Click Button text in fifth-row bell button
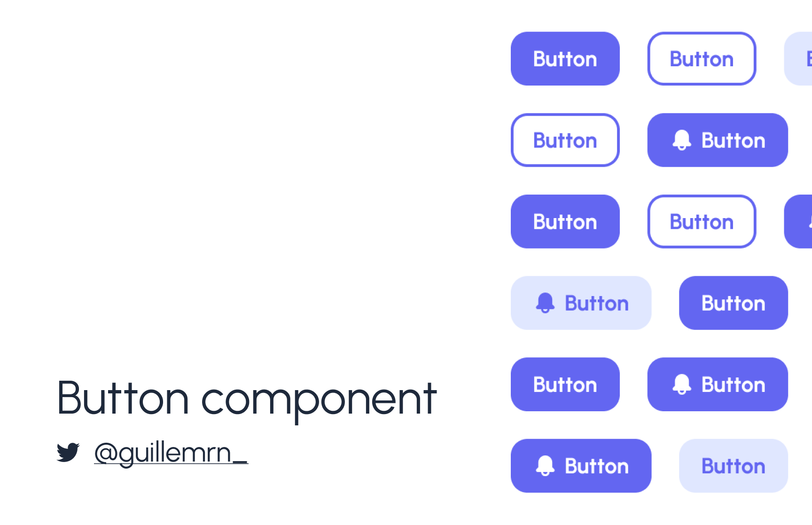The image size is (812, 525). point(733,385)
